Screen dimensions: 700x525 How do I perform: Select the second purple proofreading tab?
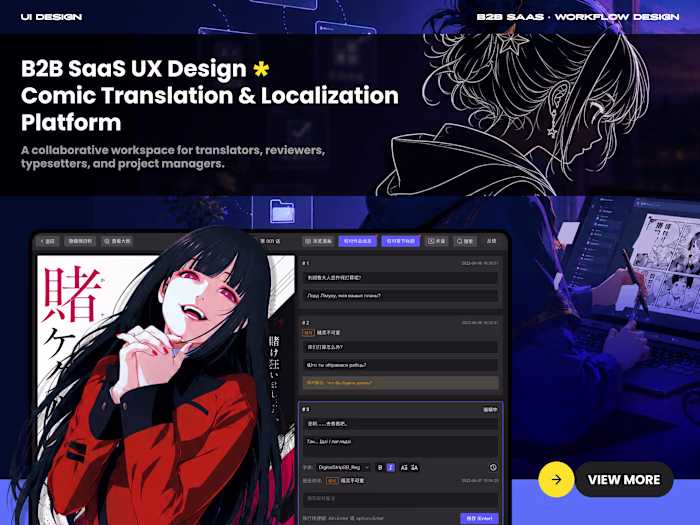pos(400,241)
